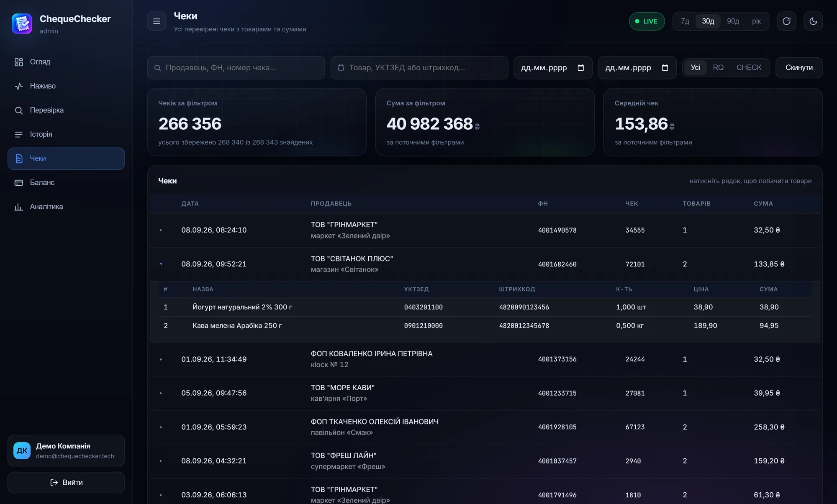Focus the Продавець, ФН search field
This screenshot has height=504, width=837.
click(236, 68)
